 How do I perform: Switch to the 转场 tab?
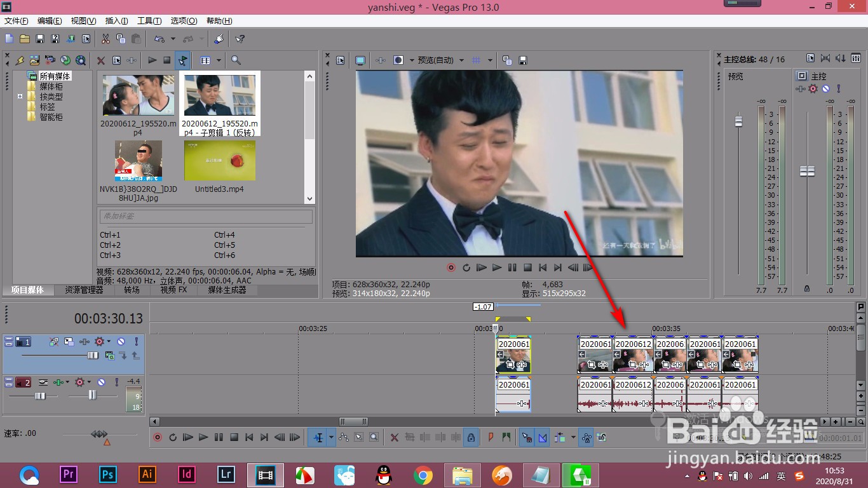132,290
